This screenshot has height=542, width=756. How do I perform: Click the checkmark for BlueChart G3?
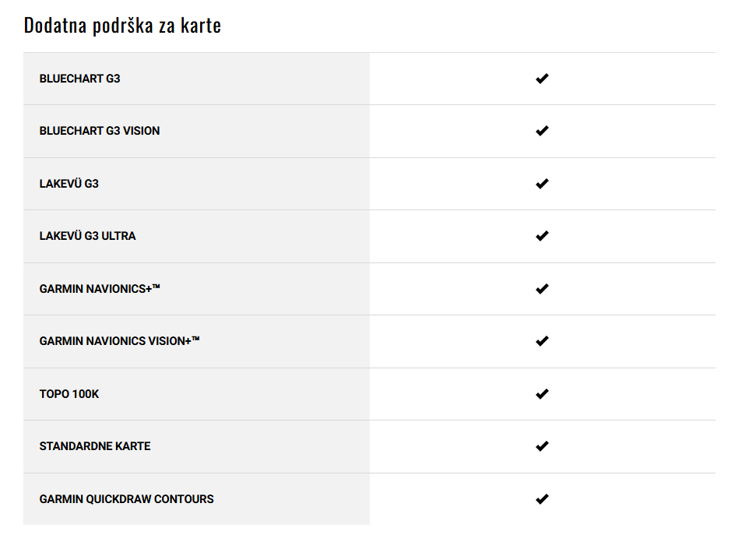click(542, 79)
